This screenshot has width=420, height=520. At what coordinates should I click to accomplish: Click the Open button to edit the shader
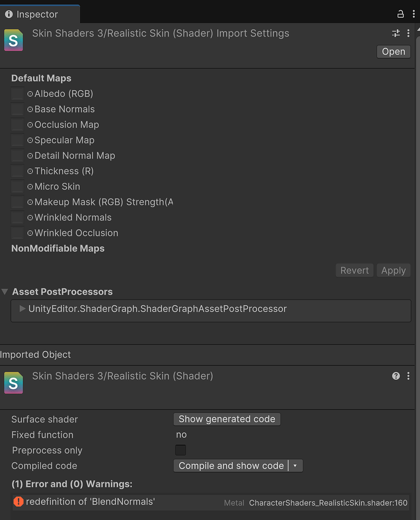393,52
